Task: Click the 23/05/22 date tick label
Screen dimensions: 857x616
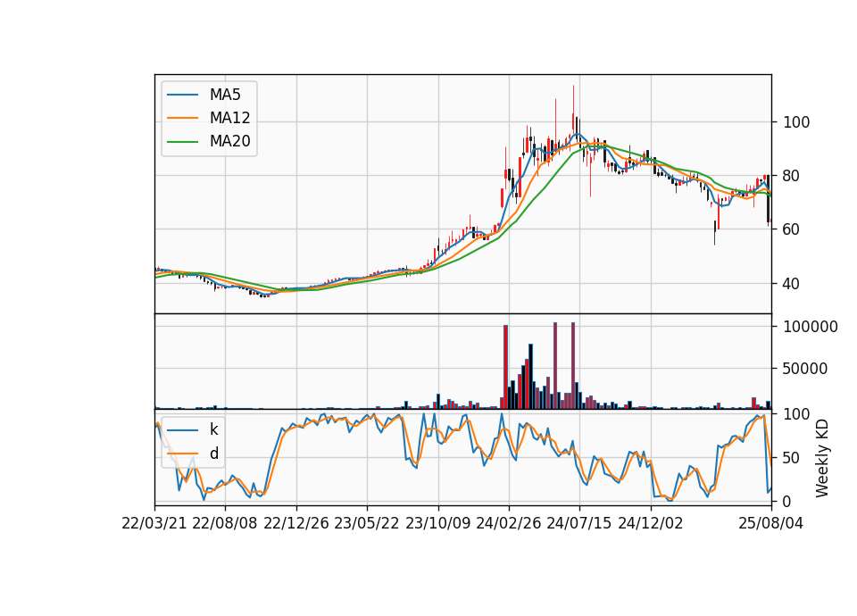Action: point(367,523)
